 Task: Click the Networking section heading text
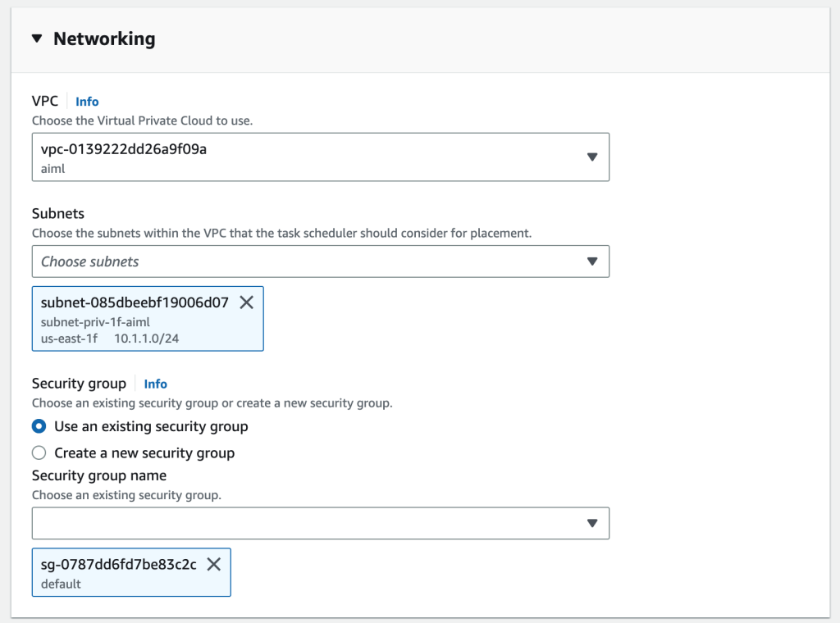(104, 39)
